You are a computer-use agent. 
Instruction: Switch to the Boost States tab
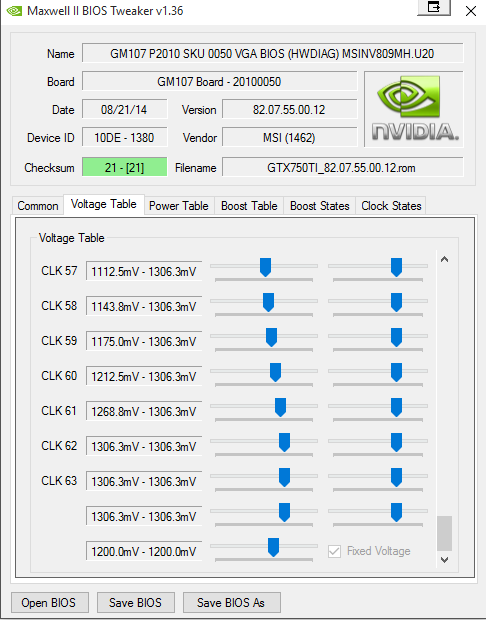(320, 206)
